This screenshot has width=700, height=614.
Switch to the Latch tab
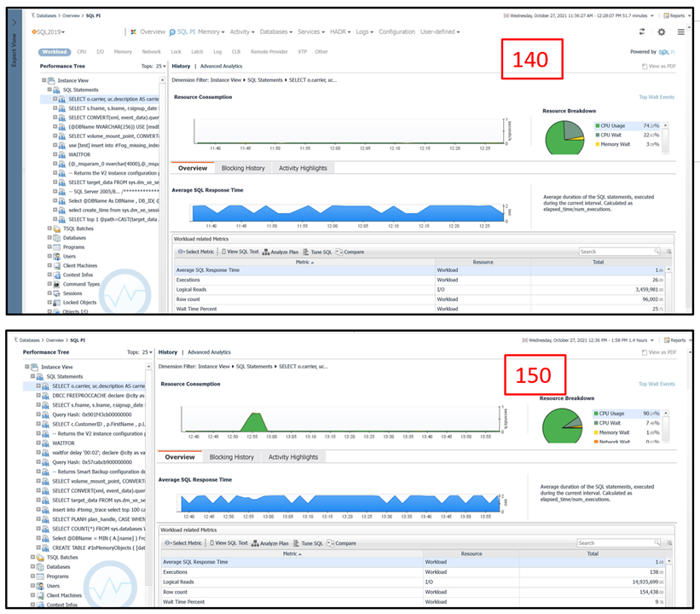(x=197, y=52)
